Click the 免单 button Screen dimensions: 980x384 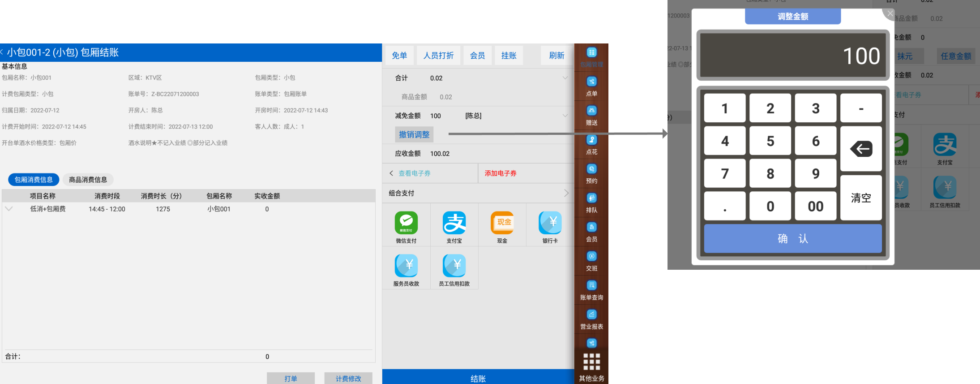coord(399,56)
